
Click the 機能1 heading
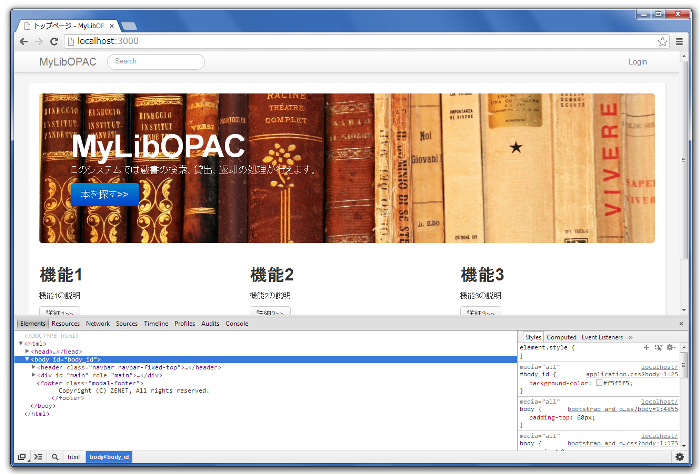coord(61,275)
